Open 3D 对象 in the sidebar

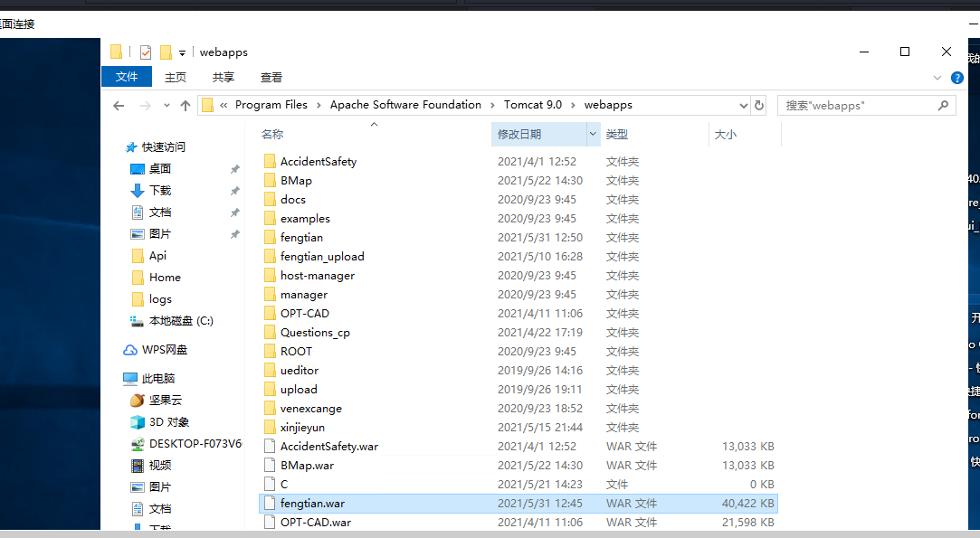point(168,422)
